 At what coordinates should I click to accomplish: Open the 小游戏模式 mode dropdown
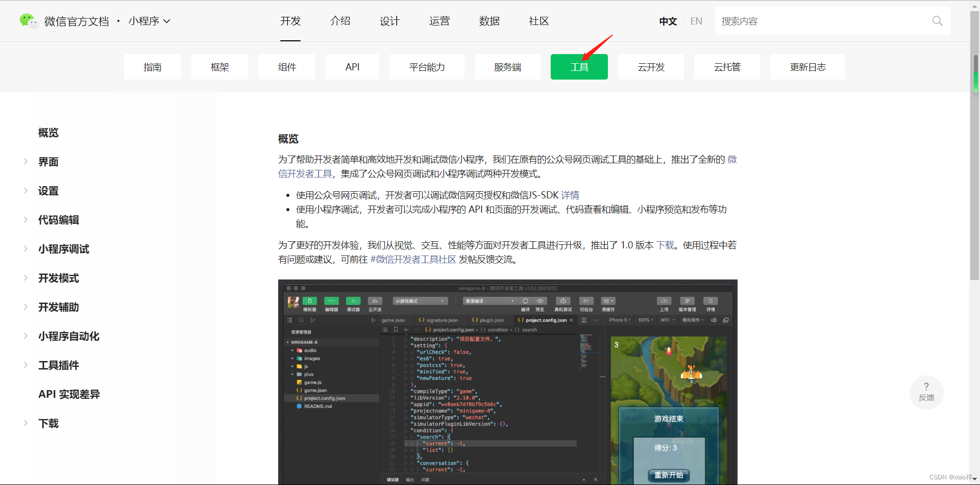(x=420, y=301)
